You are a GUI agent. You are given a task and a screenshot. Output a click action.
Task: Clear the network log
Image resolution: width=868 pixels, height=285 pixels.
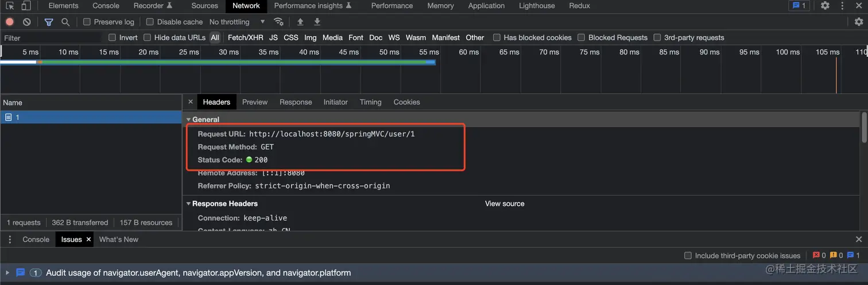point(27,22)
